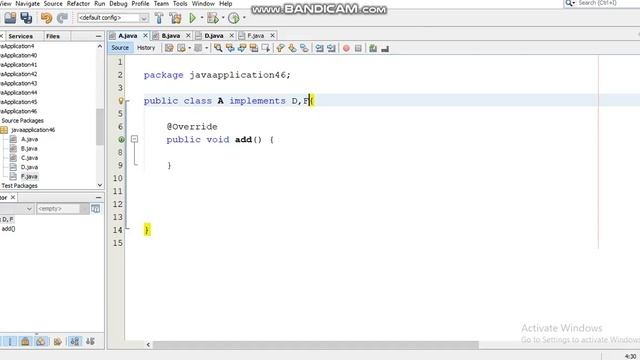Open the Tools menu
Screen dimensions: 640x360
pyautogui.click(x=180, y=4)
